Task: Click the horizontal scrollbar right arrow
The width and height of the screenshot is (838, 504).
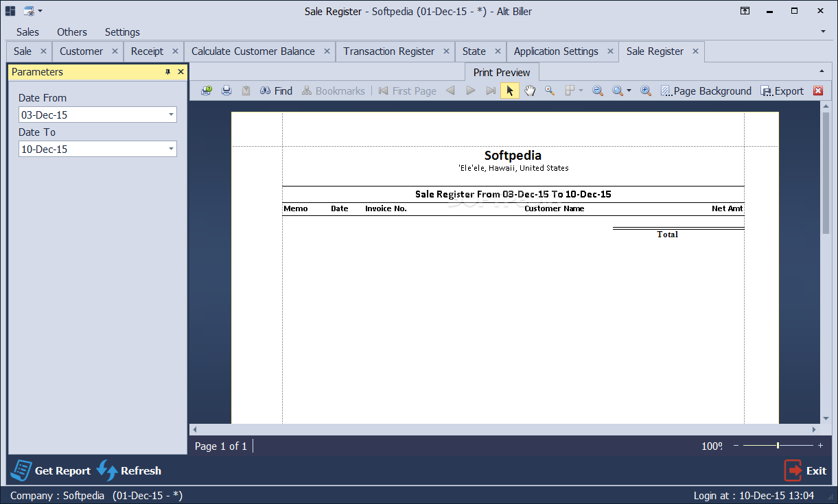Action: [x=815, y=429]
